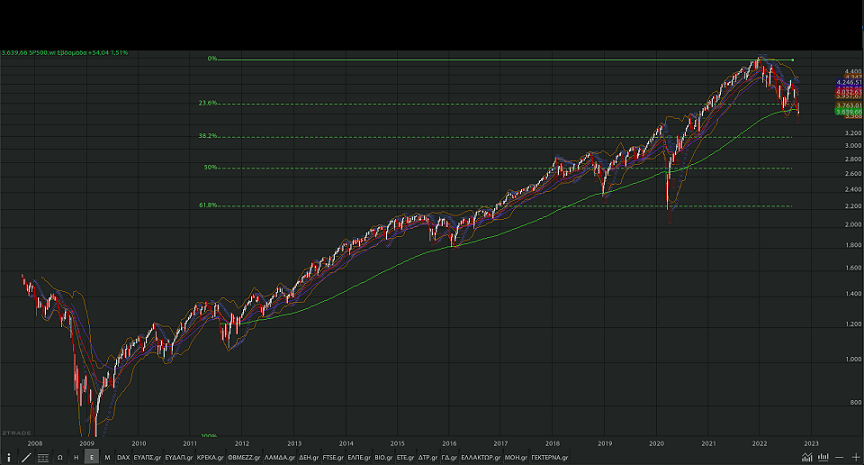The height and width of the screenshot is (465, 864).
Task: Open the ΛΑΜΔΑ.gr symbol tab
Action: (279, 457)
